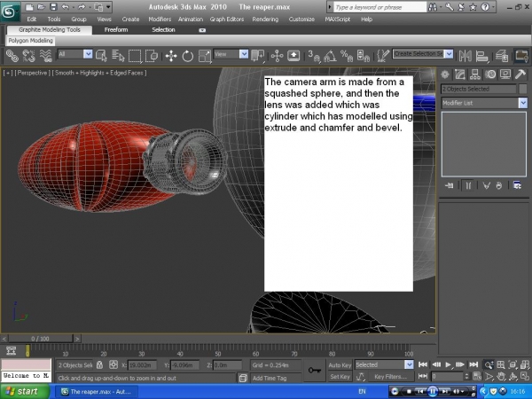Toggle Select and Manipulate mode
The height and width of the screenshot is (399, 532).
(277, 56)
